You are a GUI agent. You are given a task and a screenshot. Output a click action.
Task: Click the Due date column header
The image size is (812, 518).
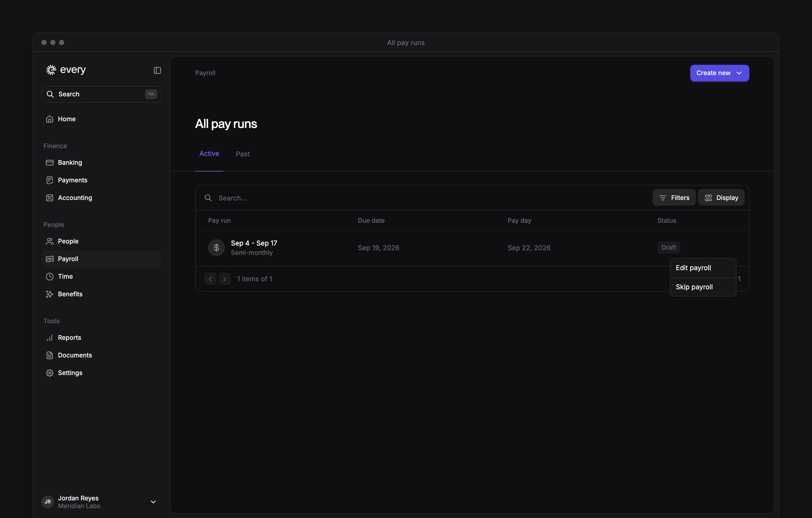[371, 221]
